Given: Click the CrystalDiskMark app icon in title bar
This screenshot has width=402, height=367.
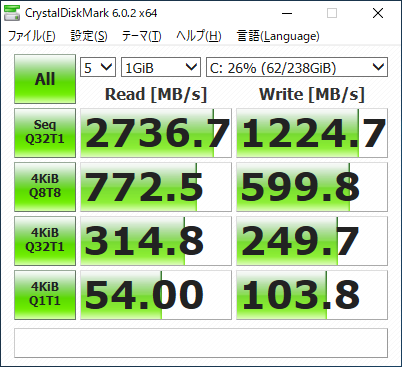Looking at the screenshot, I should pos(12,13).
